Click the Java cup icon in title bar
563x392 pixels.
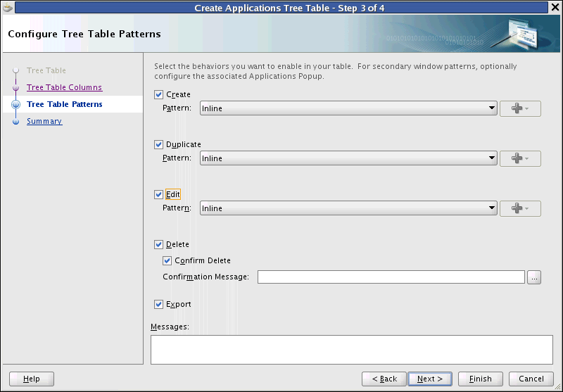7,7
